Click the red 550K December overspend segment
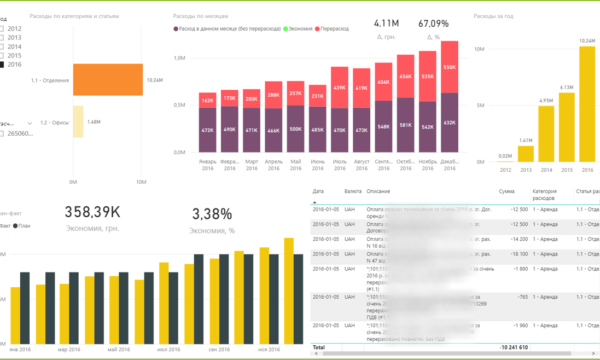600x360 pixels. pos(450,67)
